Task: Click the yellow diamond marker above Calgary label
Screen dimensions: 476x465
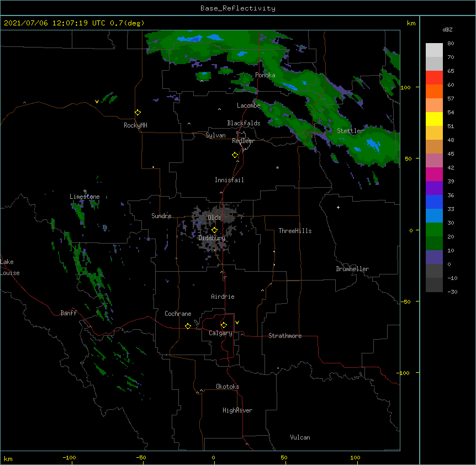Action: [224, 325]
